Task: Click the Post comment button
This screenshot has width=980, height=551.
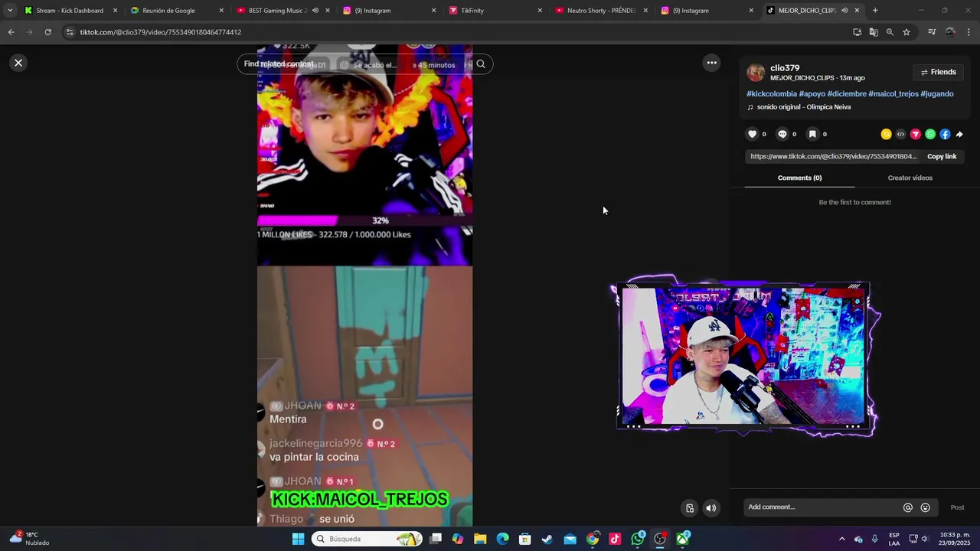Action: click(957, 507)
